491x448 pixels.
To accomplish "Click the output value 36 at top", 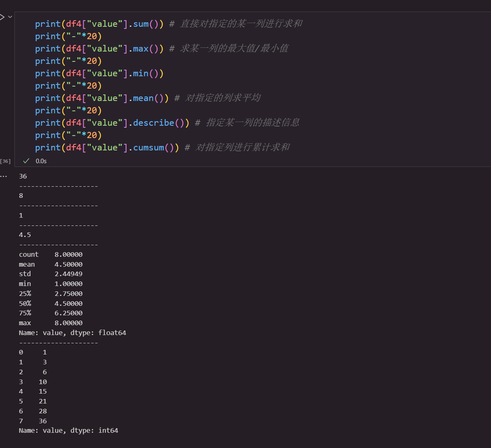I will (23, 176).
